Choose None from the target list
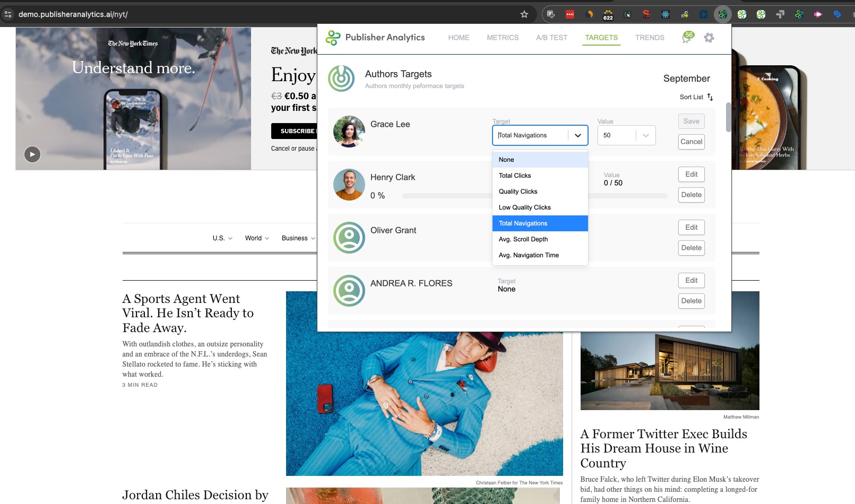Screen dimensions: 855x504 [540, 160]
